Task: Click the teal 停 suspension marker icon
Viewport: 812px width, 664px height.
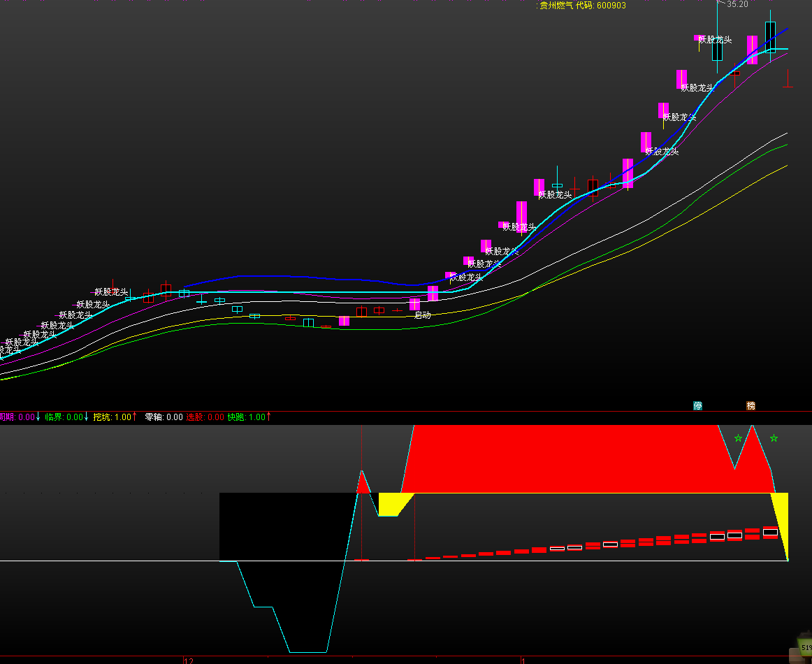Action: click(697, 405)
